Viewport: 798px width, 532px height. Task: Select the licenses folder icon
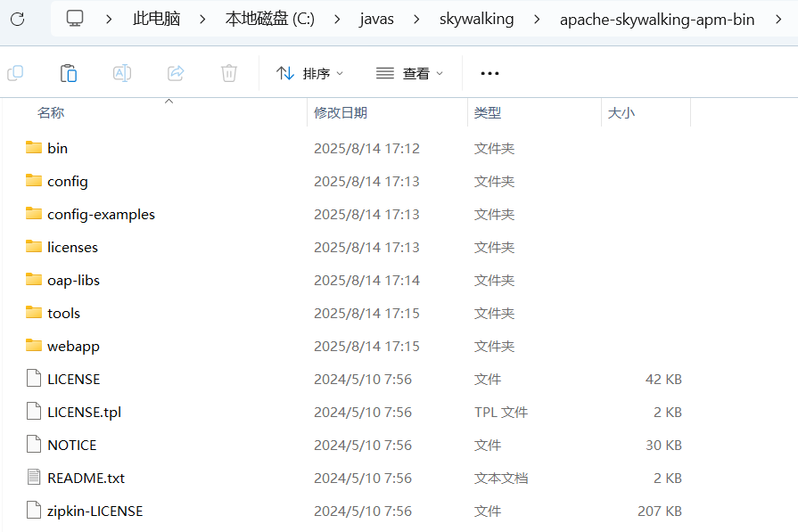pyautogui.click(x=34, y=247)
